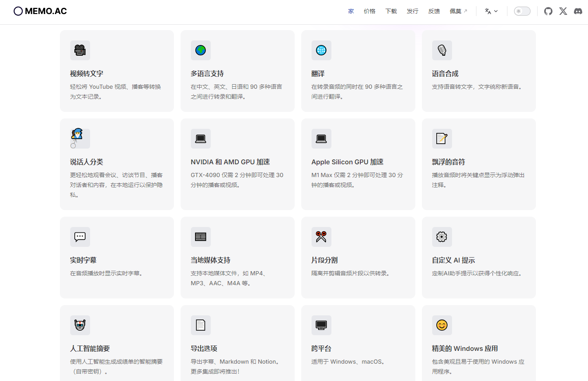The width and height of the screenshot is (588, 381).
Task: Select the Apple Silicon GPU 加速 heading
Action: 348,162
